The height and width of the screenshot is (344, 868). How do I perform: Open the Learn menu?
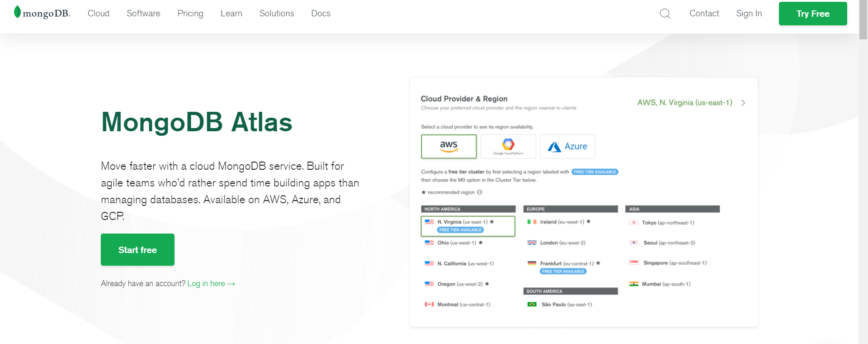pos(231,14)
